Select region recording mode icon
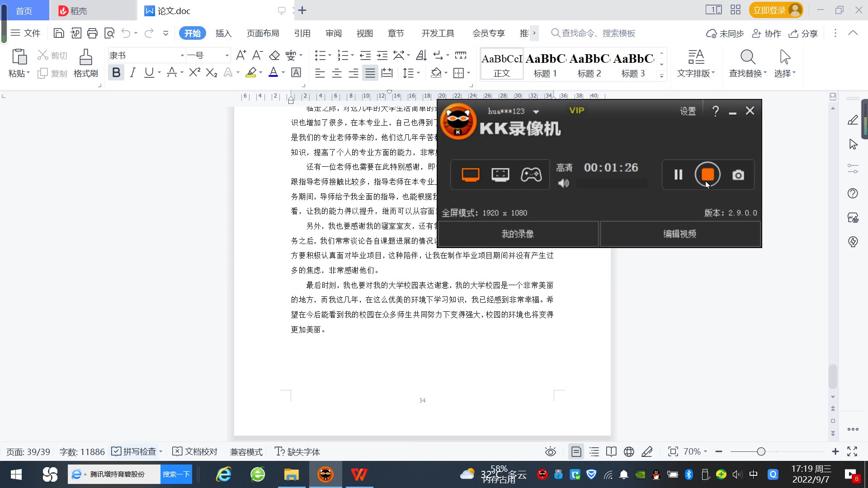The image size is (868, 488). tap(500, 174)
